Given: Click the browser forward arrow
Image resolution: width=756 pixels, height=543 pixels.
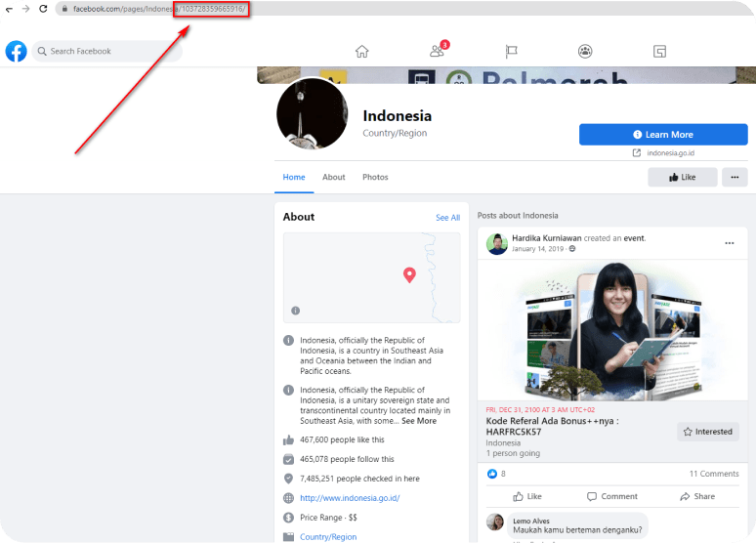Looking at the screenshot, I should pos(25,9).
